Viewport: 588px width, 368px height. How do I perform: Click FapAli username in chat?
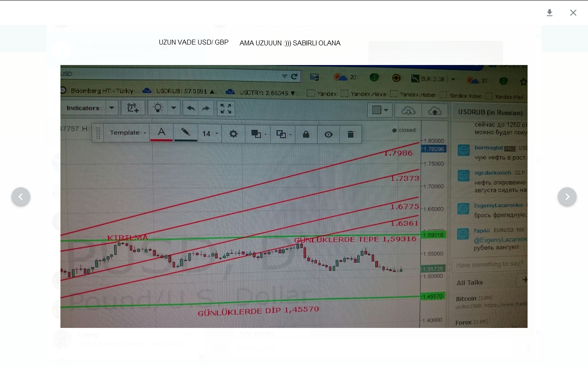[x=482, y=231]
